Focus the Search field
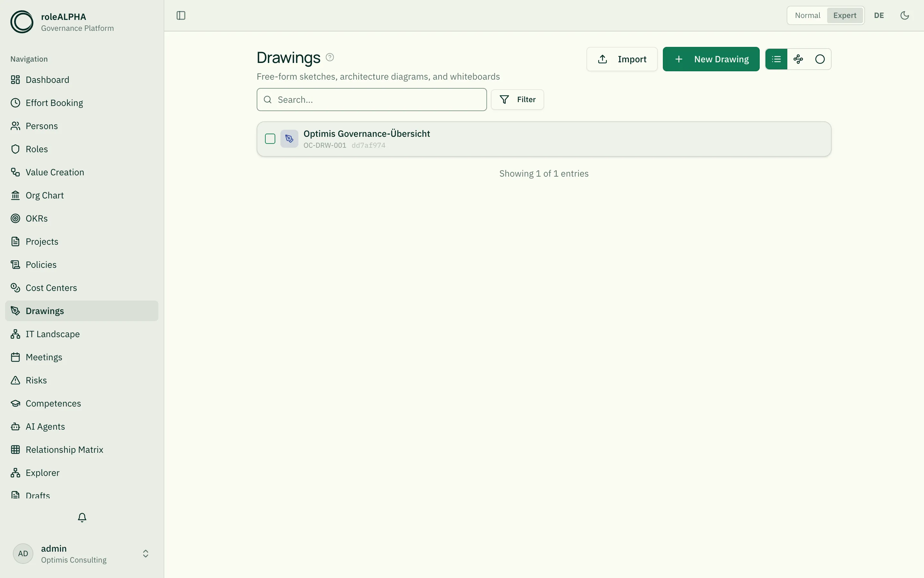Image resolution: width=924 pixels, height=578 pixels. (372, 100)
